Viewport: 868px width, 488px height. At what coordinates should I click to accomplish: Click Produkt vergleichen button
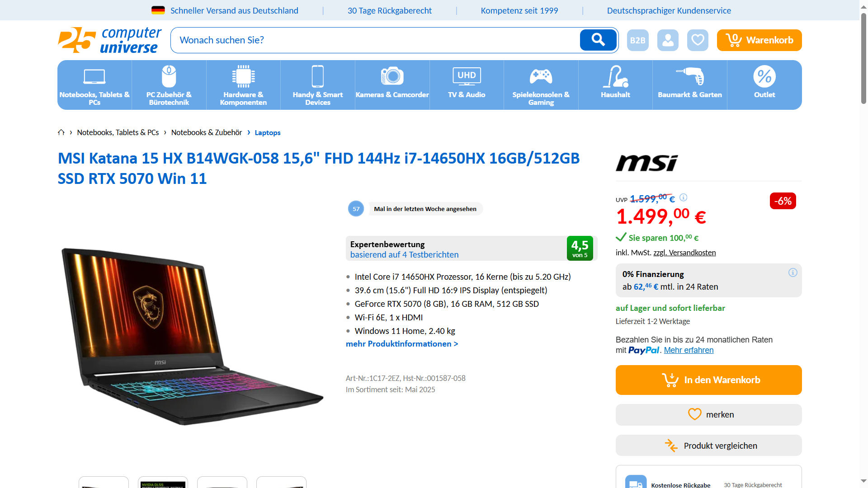click(x=708, y=446)
